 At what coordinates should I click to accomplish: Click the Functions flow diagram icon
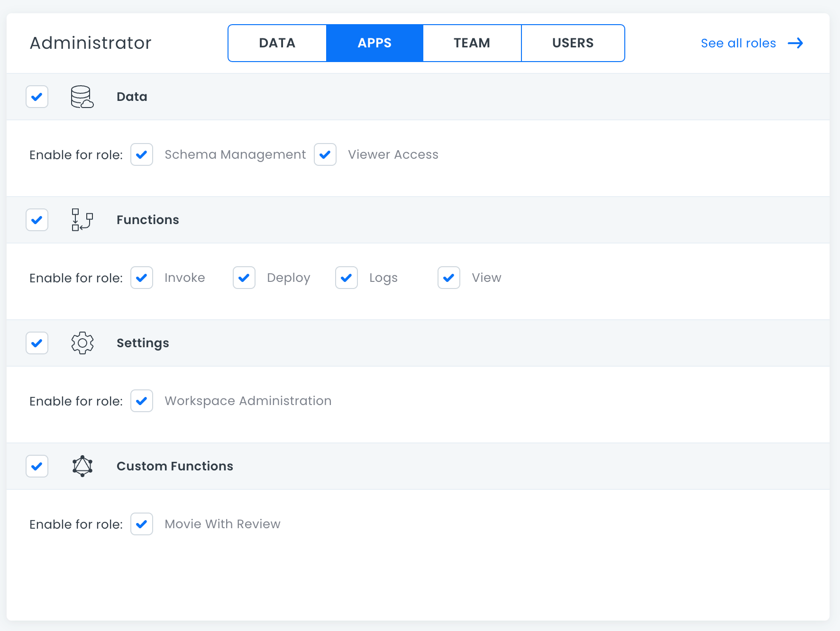coord(82,220)
